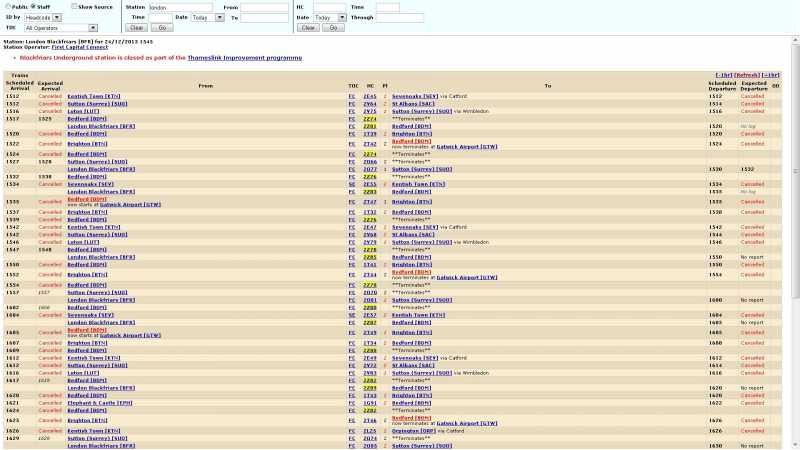The height and width of the screenshot is (450, 800).
Task: Open the Date dropdown beside Station Time
Action: (208, 17)
